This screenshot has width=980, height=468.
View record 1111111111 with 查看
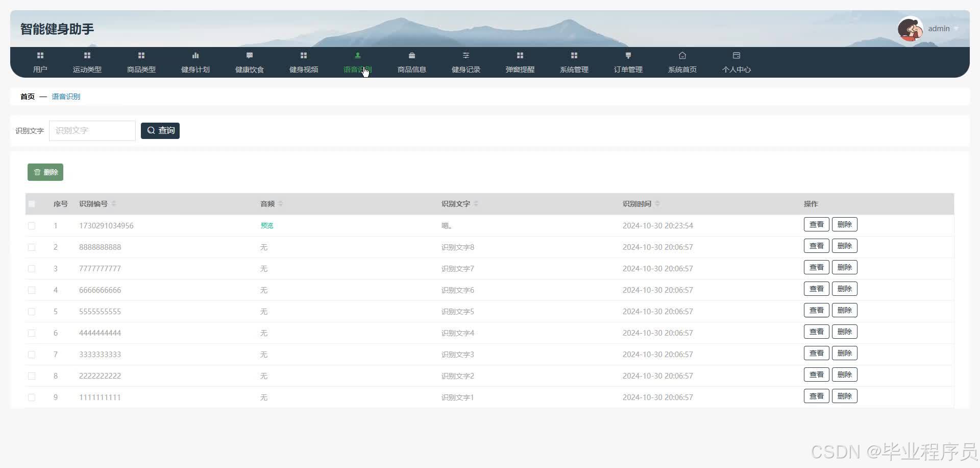(x=817, y=396)
